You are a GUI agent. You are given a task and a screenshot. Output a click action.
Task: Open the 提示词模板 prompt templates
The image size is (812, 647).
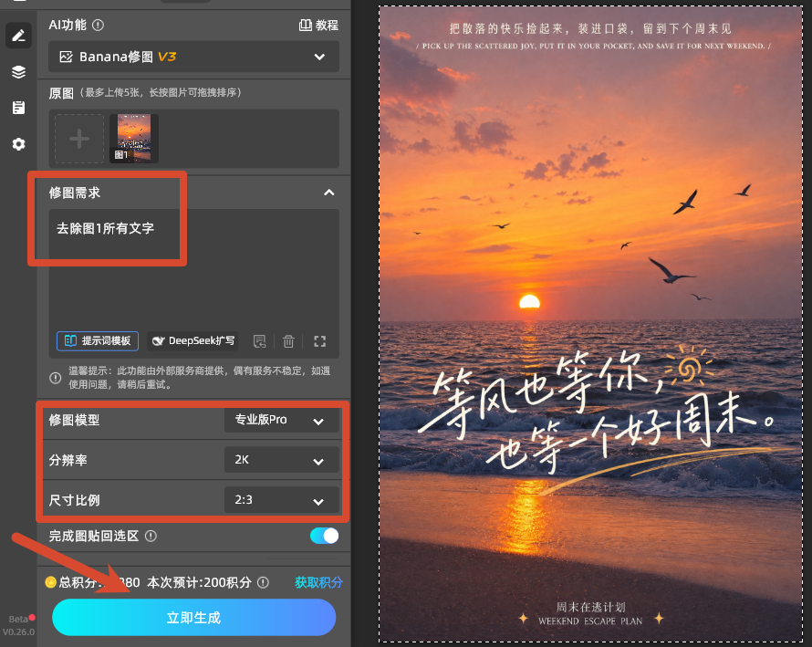tap(98, 341)
